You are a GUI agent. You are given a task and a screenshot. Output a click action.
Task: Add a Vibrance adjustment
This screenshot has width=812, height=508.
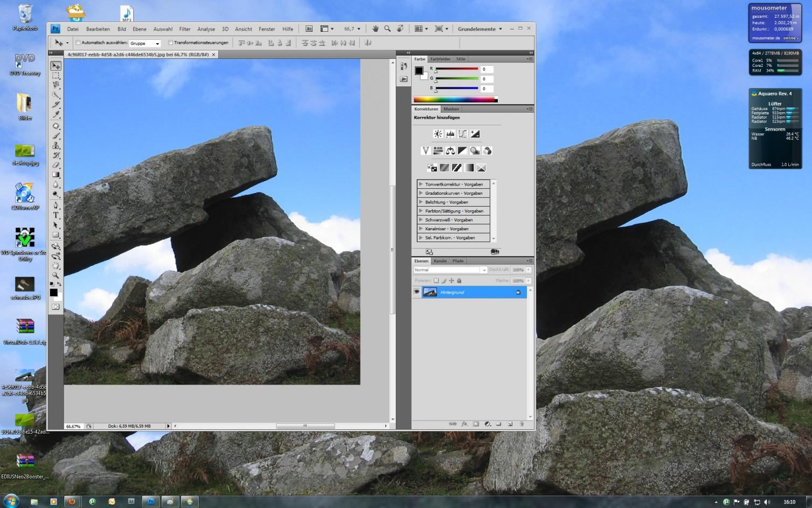point(426,150)
